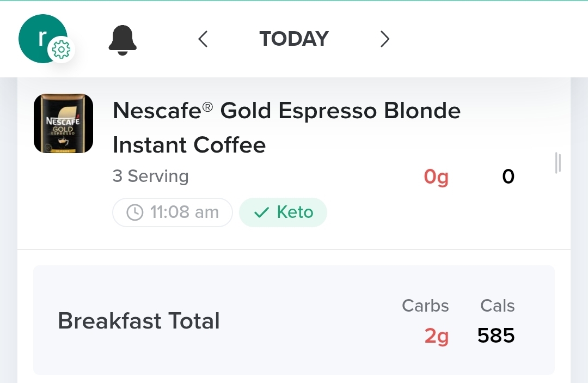Click the checkmark icon in the Keto badge
The image size is (588, 383).
pyautogui.click(x=261, y=212)
